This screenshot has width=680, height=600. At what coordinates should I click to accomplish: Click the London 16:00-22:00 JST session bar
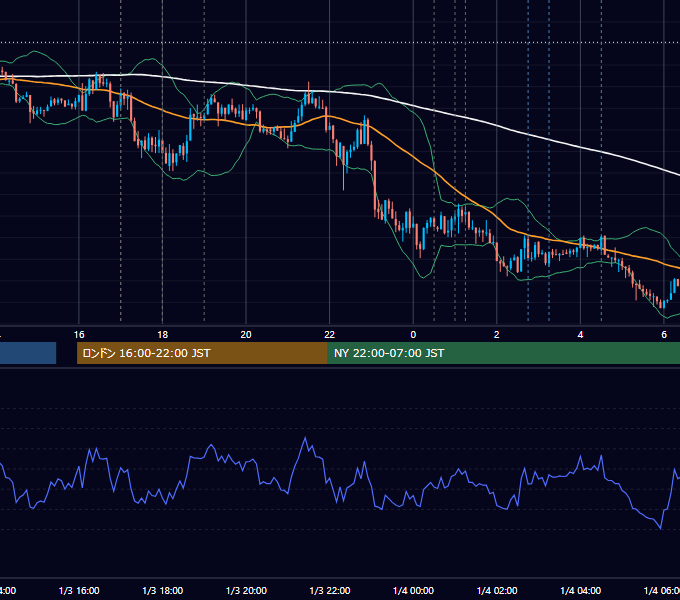(x=202, y=353)
